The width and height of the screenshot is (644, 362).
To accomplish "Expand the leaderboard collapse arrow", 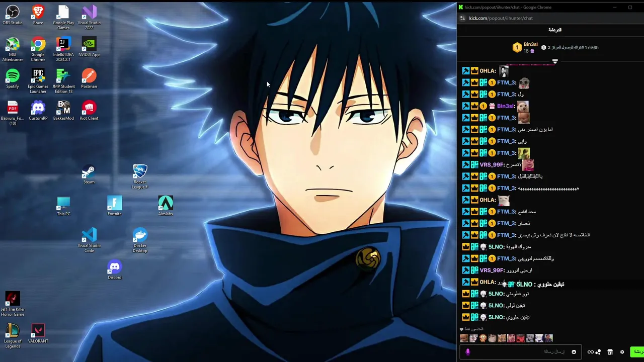I will 555,61.
